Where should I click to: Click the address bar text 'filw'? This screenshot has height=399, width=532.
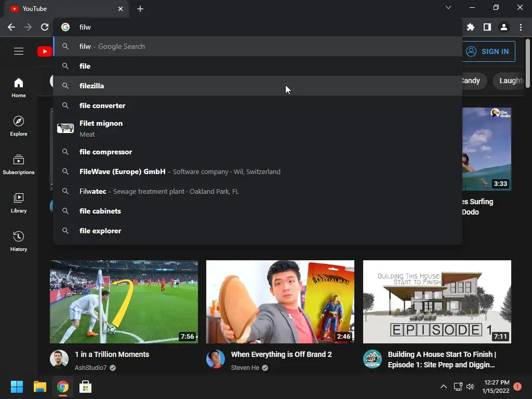click(85, 27)
